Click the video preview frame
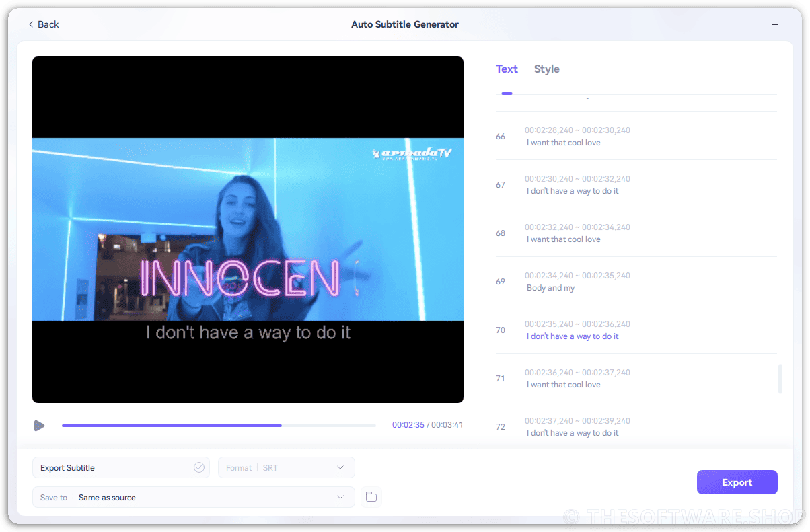The width and height of the screenshot is (810, 532). 248,229
